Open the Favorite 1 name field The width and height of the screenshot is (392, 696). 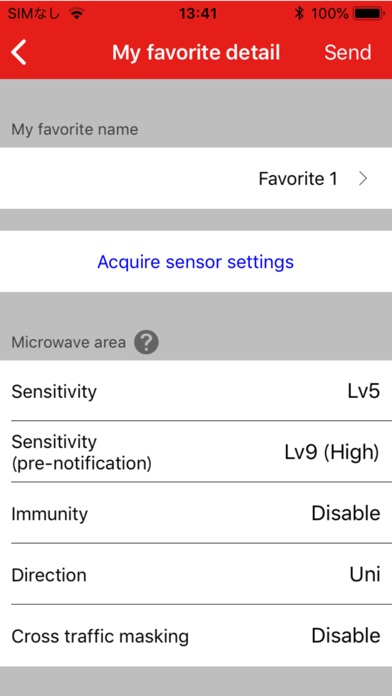click(x=196, y=178)
